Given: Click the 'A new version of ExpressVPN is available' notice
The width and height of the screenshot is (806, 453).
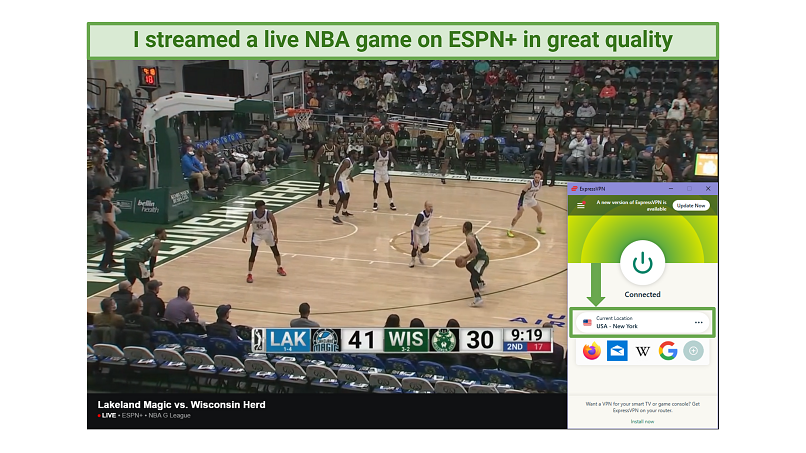Looking at the screenshot, I should click(631, 206).
